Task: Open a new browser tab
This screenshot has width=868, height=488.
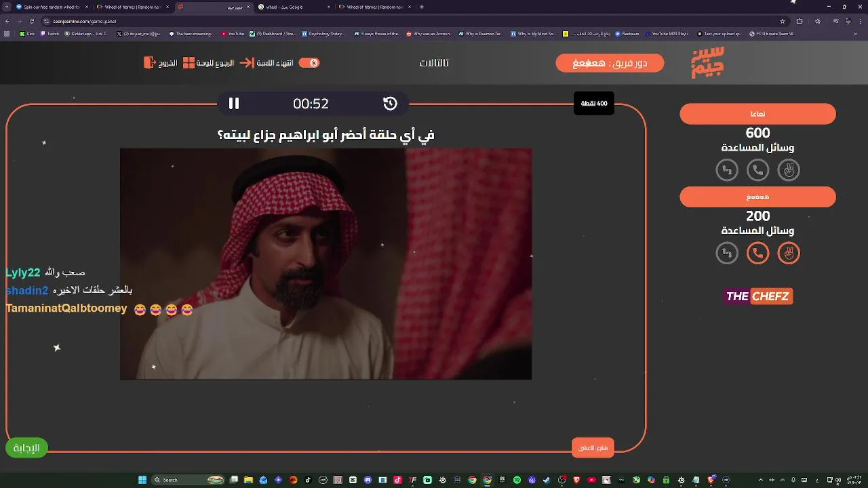Action: point(422,7)
